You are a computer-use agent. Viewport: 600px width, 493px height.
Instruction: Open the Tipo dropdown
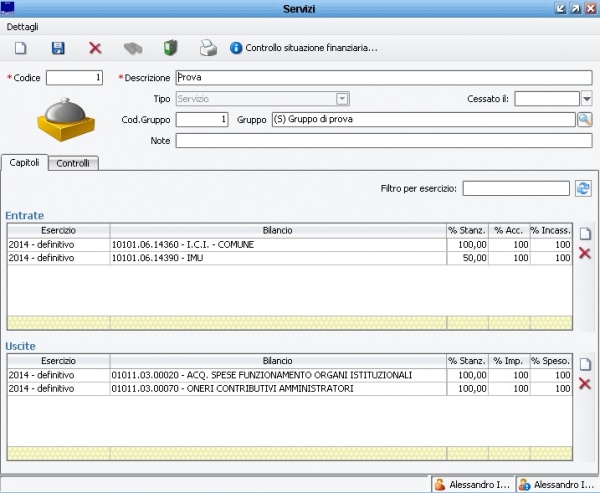(x=342, y=99)
